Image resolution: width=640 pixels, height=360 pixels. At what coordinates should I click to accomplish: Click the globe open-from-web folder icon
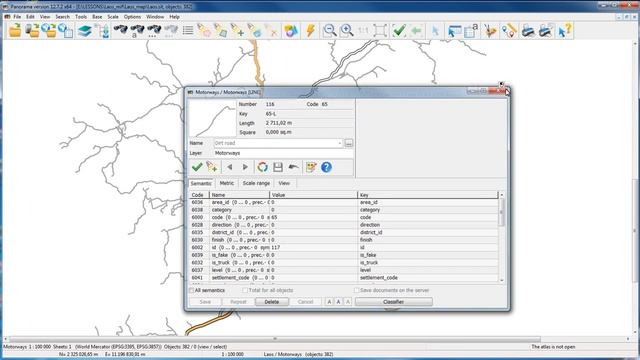click(x=49, y=31)
